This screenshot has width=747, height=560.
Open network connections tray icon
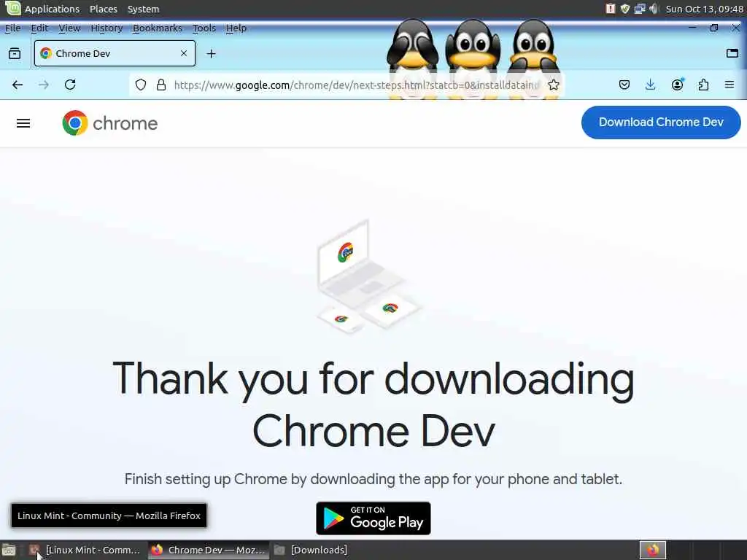coord(640,9)
